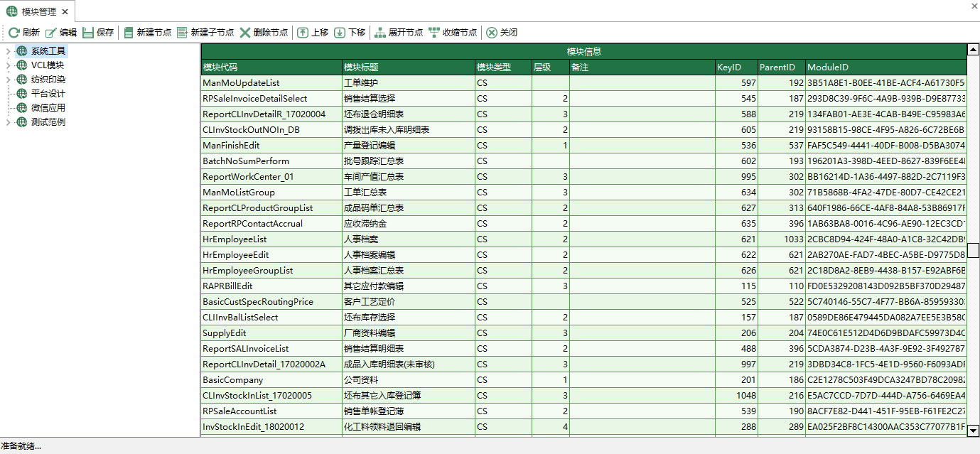Image resolution: width=980 pixels, height=454 pixels.
Task: Click the 下移 move down icon
Action: pos(340,33)
